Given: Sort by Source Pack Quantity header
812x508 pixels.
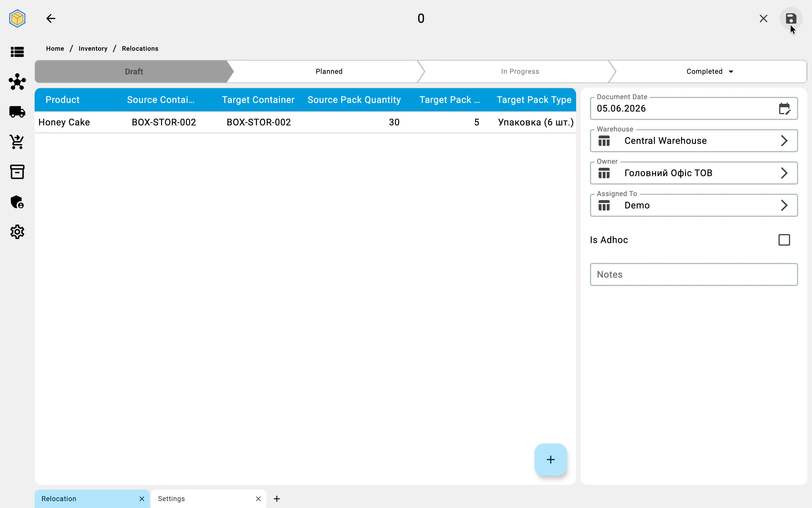Looking at the screenshot, I should click(x=354, y=100).
